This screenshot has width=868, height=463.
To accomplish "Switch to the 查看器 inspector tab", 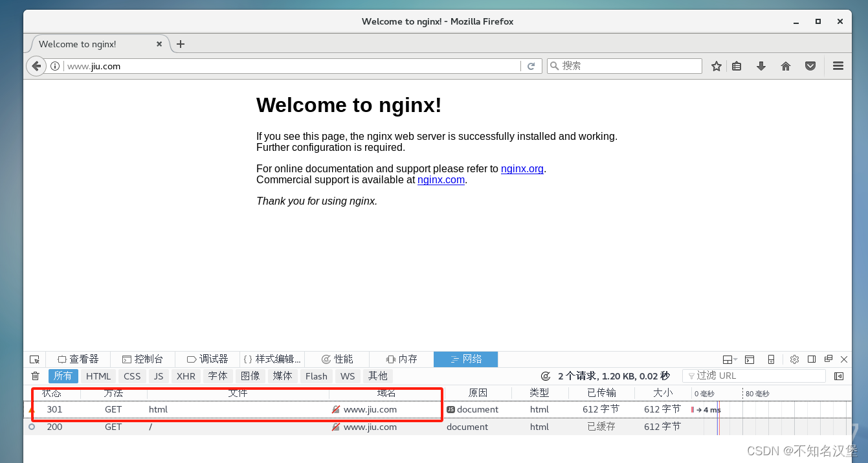I will tap(78, 359).
